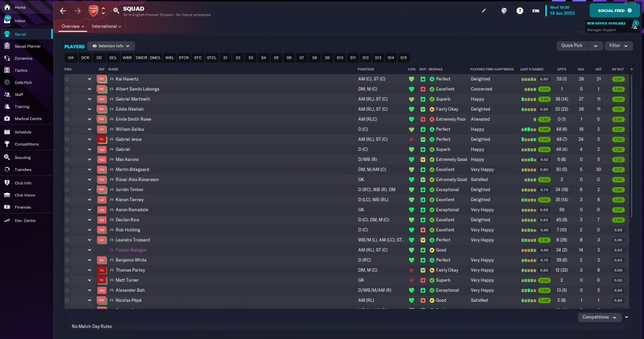
Task: Switch to the International tab
Action: click(106, 26)
